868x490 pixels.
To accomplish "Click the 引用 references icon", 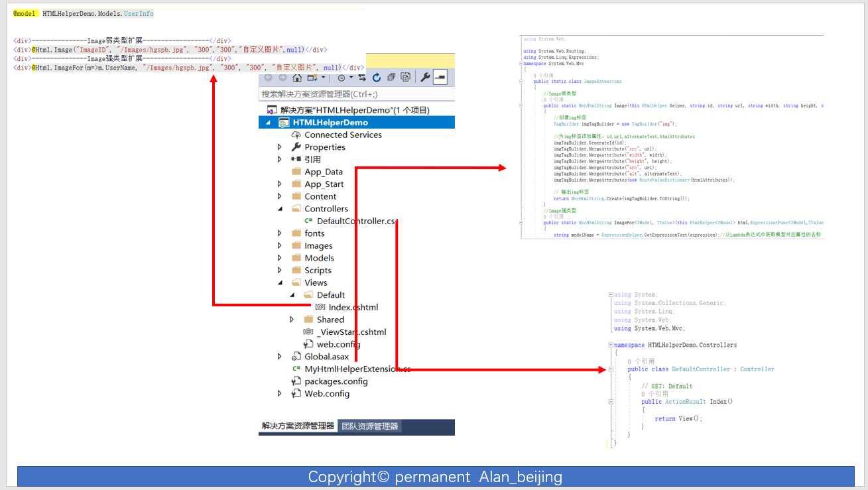I will 296,159.
